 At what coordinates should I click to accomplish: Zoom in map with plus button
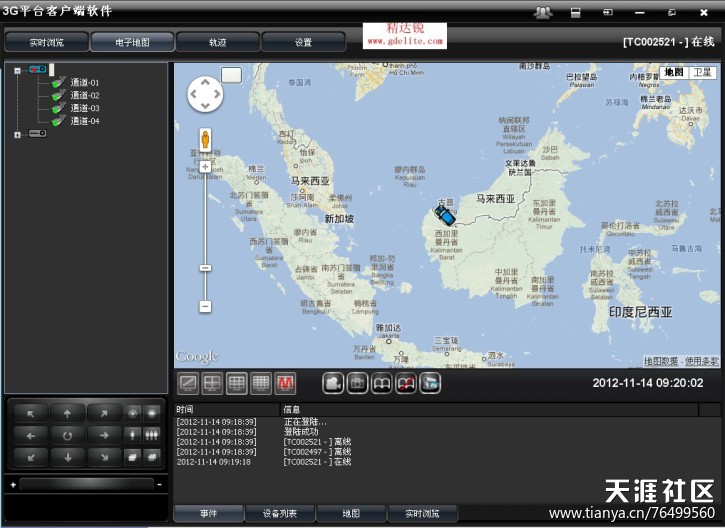205,166
